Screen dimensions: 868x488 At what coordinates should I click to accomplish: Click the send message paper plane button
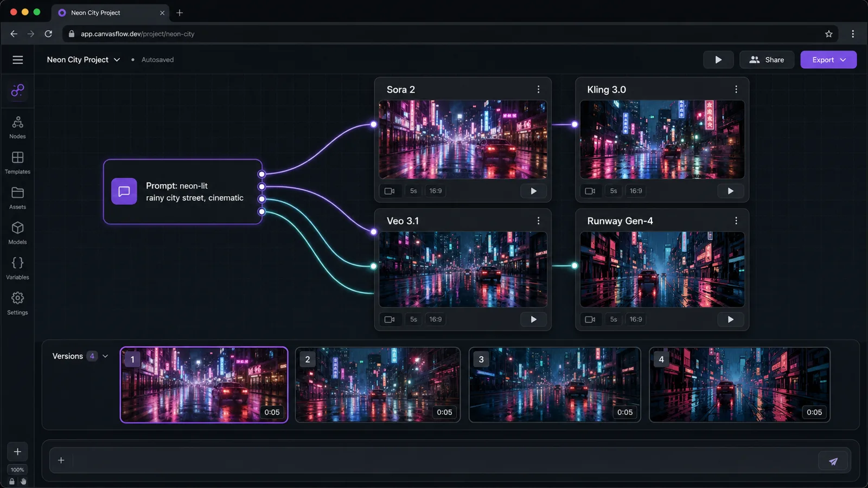[x=833, y=461]
